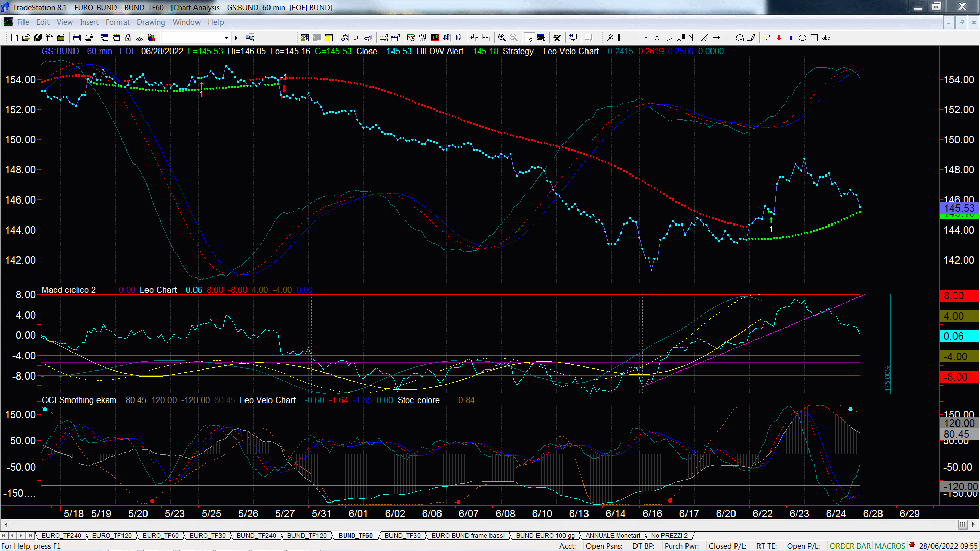
Task: Click the Open folder icon
Action: 26,38
